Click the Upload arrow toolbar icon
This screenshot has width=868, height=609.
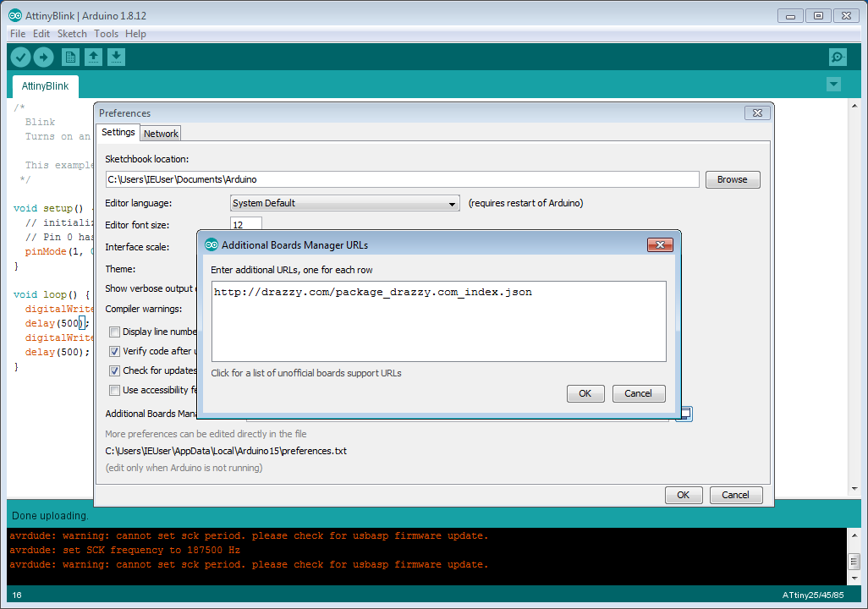point(43,57)
